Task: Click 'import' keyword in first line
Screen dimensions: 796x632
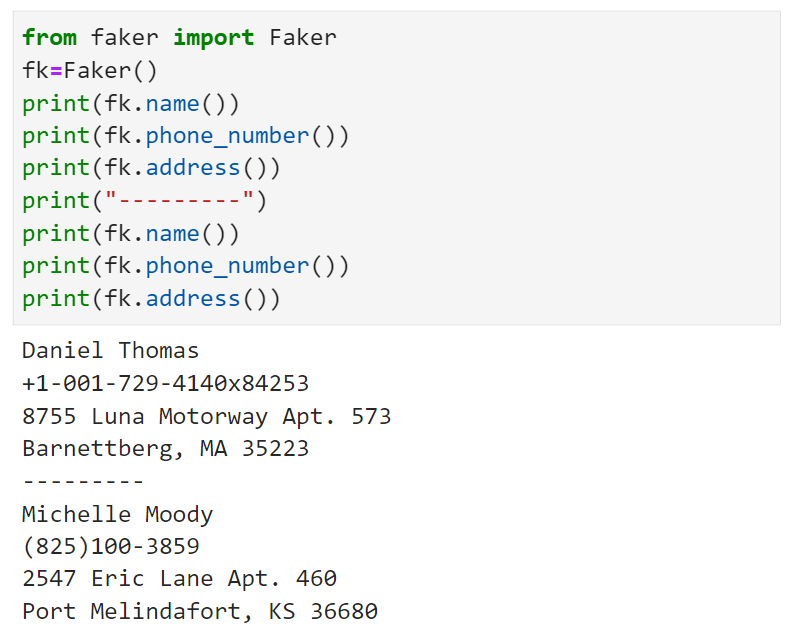Action: 214,39
